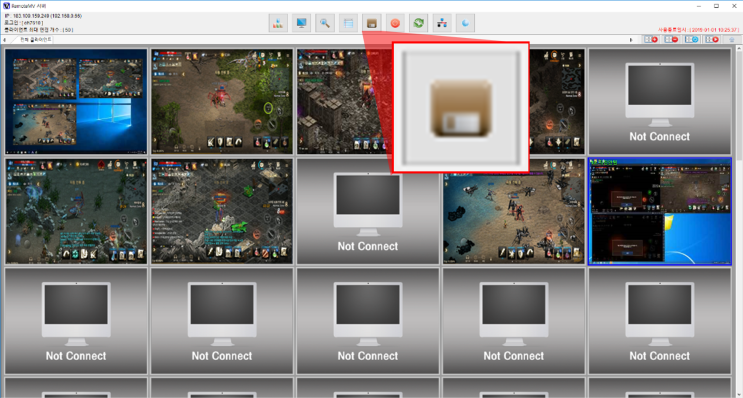Select the red spider game client thumbnail
743x398 pixels.
(x=222, y=101)
